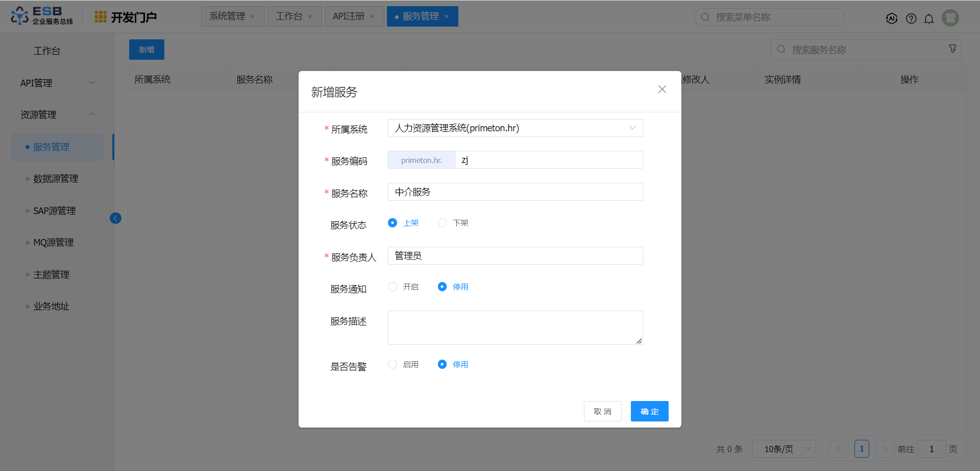Select 开启 for service notification
The image size is (980, 471).
(393, 287)
